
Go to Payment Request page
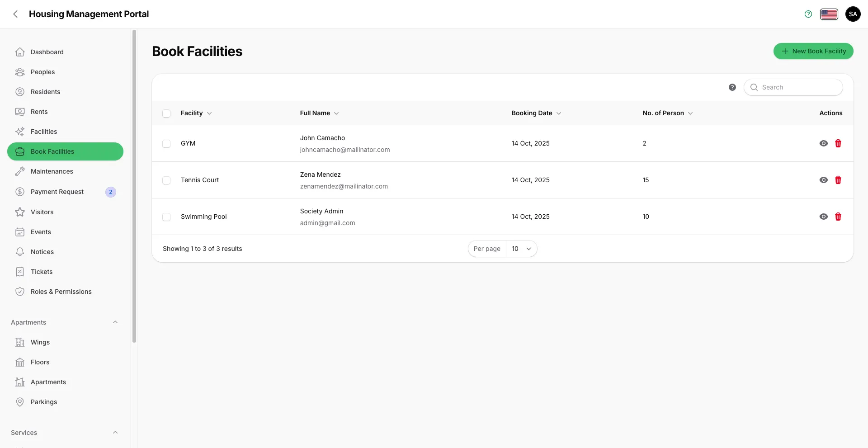(57, 192)
